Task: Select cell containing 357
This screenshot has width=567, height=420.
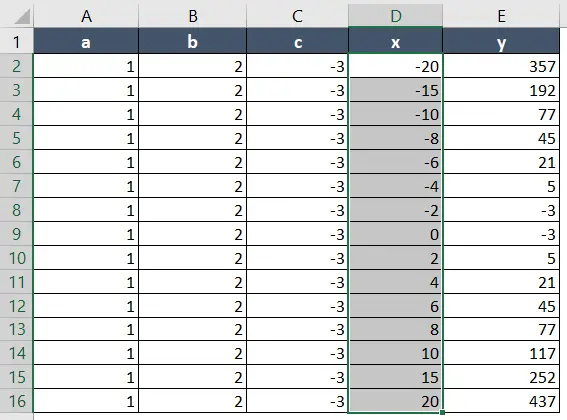Action: point(501,66)
